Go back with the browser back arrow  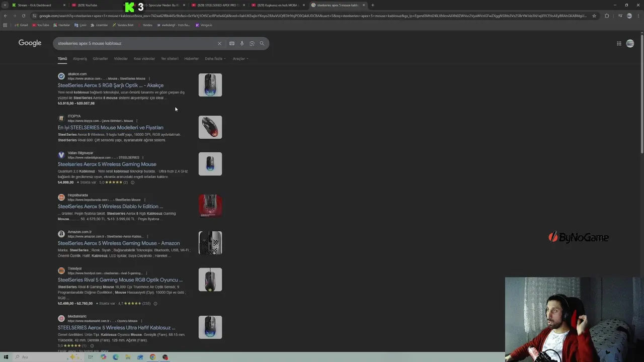point(6,16)
